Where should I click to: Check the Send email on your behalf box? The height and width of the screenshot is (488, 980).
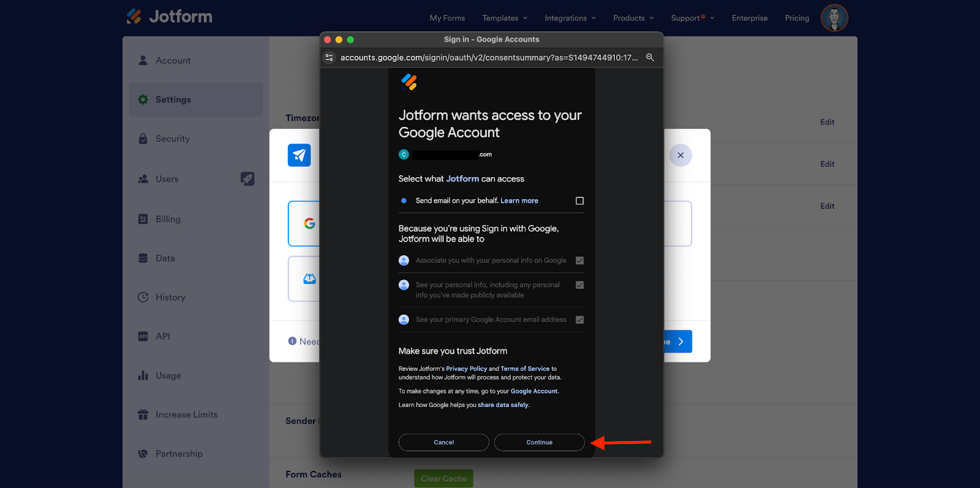[x=579, y=200]
